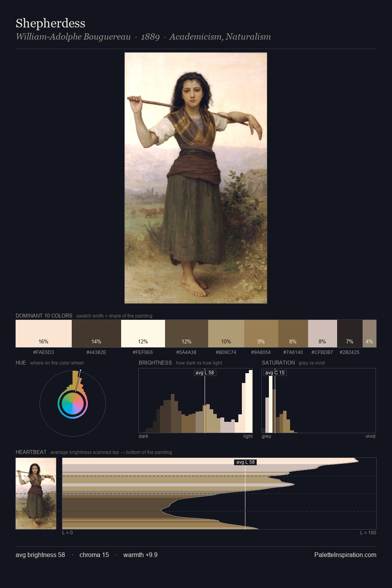Pick the #FEF9E6 cream color swatch

[143, 334]
